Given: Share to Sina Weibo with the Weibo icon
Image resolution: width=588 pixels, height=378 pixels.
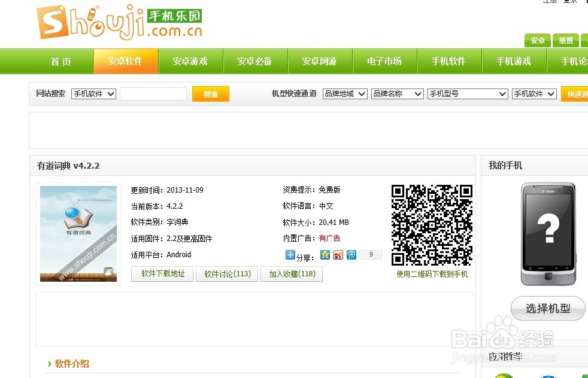Looking at the screenshot, I should click(338, 255).
